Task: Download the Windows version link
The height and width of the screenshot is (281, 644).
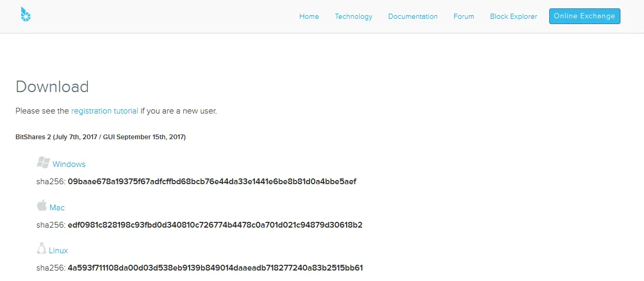Action: coord(69,164)
